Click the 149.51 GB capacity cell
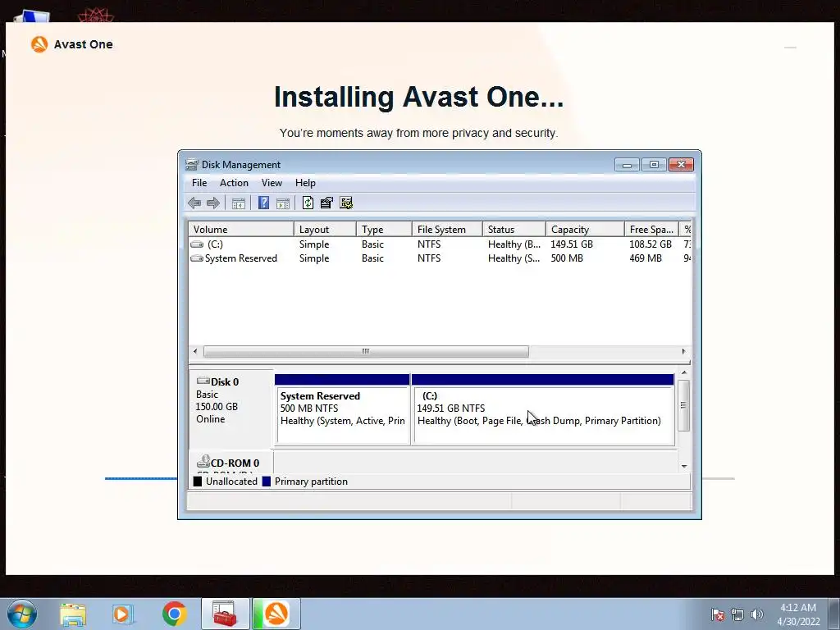 pyautogui.click(x=572, y=244)
